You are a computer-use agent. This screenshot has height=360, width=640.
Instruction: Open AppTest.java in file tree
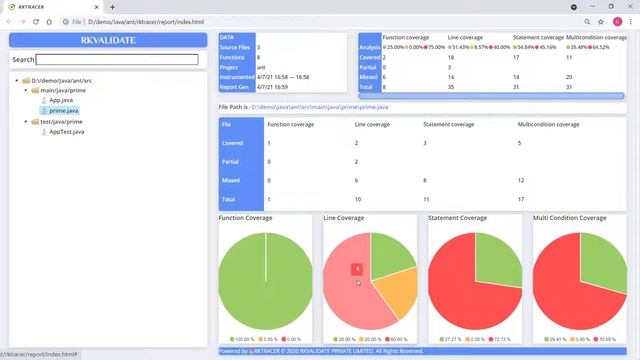[x=67, y=132]
